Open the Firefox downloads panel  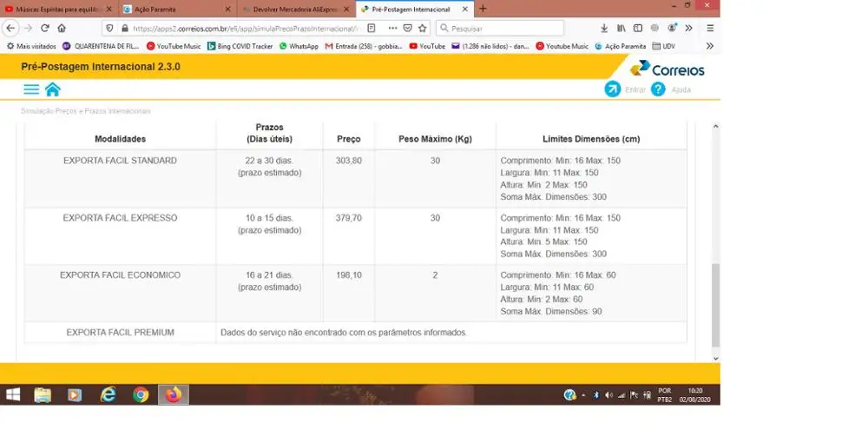(604, 29)
